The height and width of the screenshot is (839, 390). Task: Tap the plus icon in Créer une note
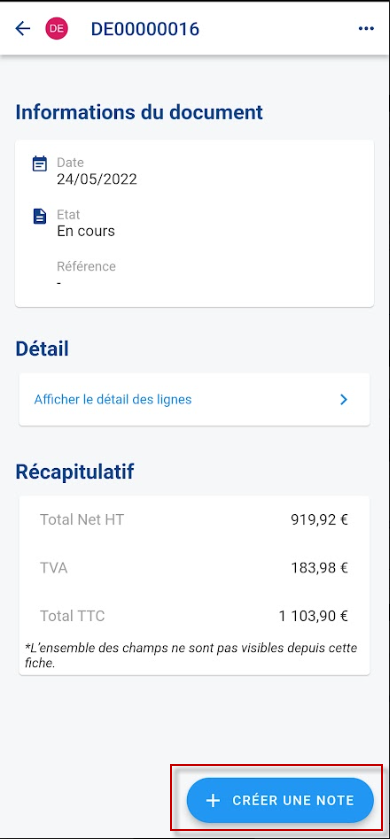pos(213,800)
